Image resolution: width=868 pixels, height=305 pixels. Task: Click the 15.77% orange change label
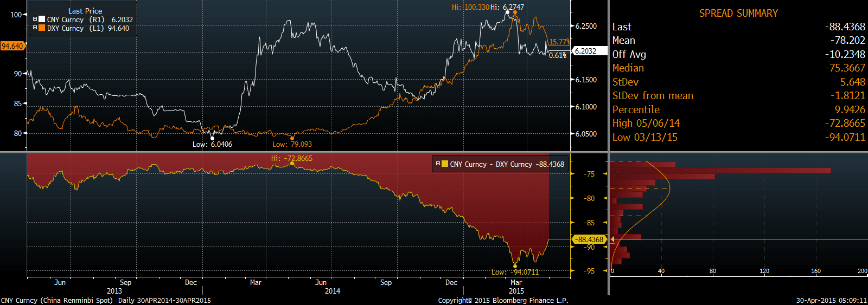pyautogui.click(x=559, y=42)
